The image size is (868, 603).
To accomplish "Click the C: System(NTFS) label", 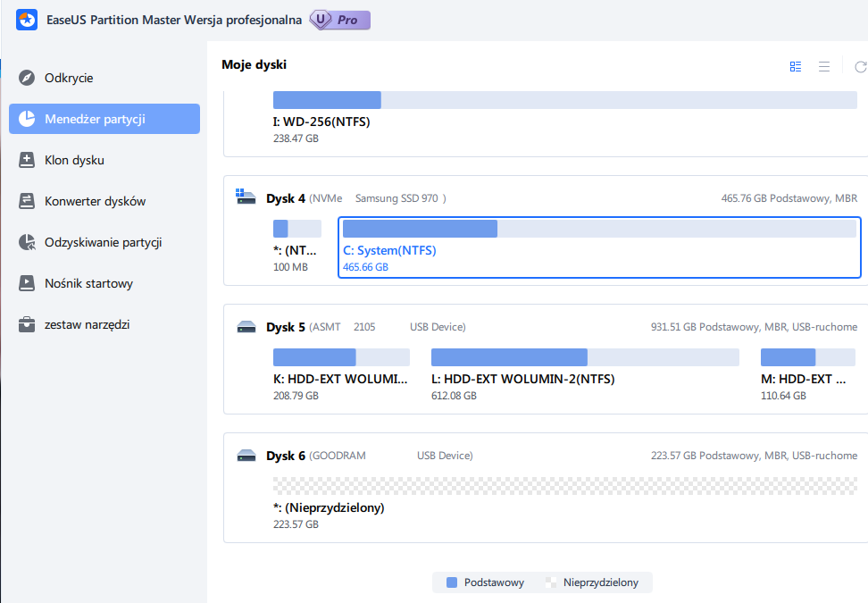I will pyautogui.click(x=389, y=250).
